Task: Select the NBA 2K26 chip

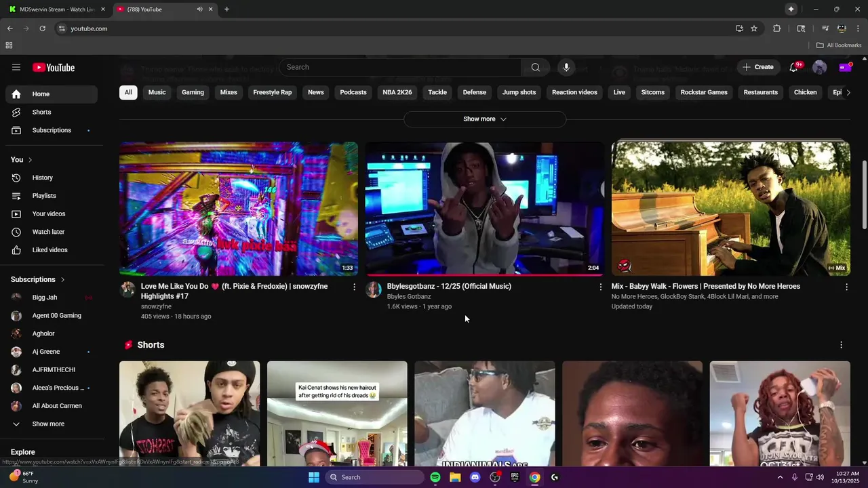Action: 397,92
